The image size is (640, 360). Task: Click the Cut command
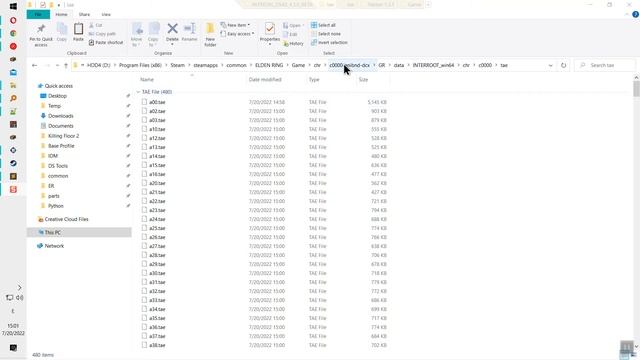96,25
